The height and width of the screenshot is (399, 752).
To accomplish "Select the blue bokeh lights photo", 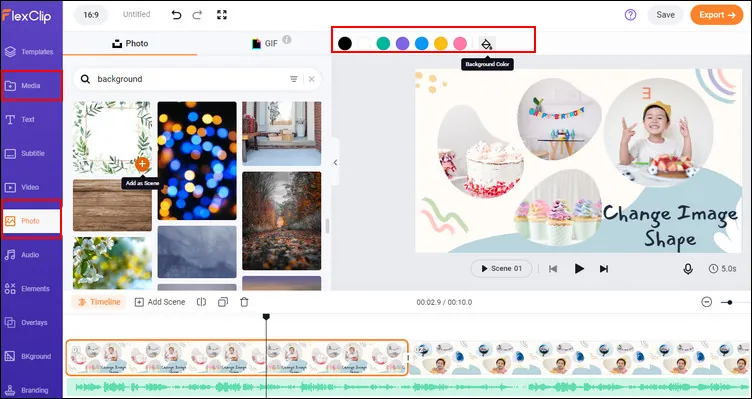I will pos(197,161).
